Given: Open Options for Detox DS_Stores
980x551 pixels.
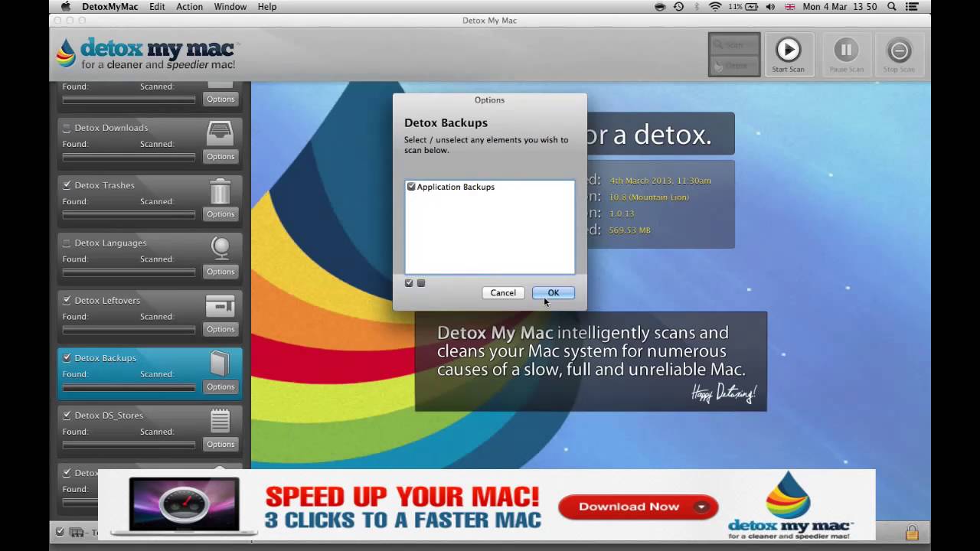Looking at the screenshot, I should [x=220, y=444].
